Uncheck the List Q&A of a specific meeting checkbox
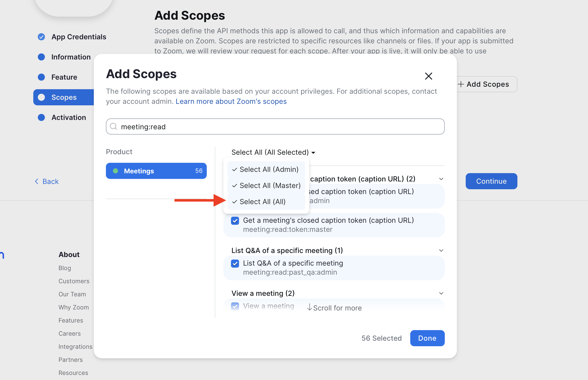The height and width of the screenshot is (380, 588). pos(235,264)
